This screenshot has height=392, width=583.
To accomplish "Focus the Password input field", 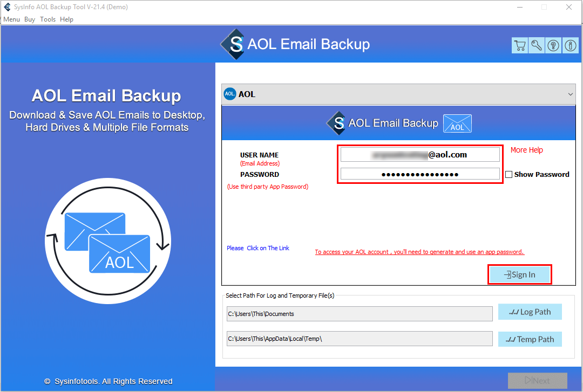I will tap(420, 174).
